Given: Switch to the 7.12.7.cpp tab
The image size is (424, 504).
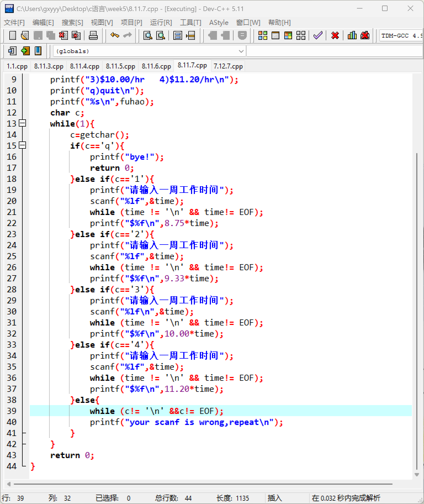Looking at the screenshot, I should (228, 66).
